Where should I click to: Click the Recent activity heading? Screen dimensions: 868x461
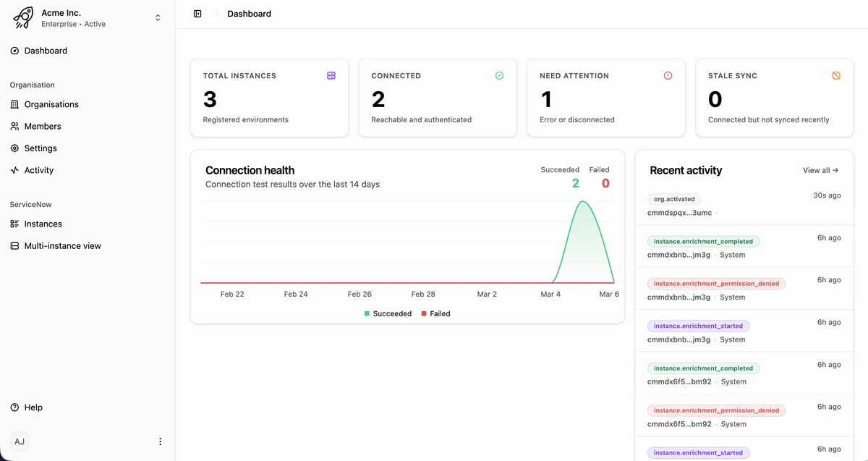[x=686, y=171]
